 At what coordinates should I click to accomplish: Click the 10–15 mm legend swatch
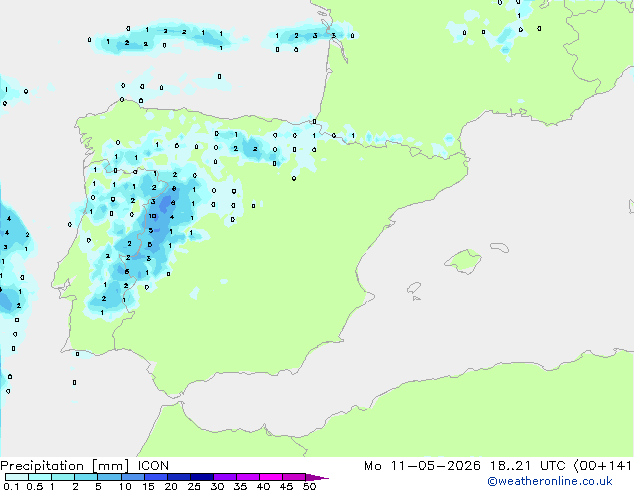(x=132, y=477)
